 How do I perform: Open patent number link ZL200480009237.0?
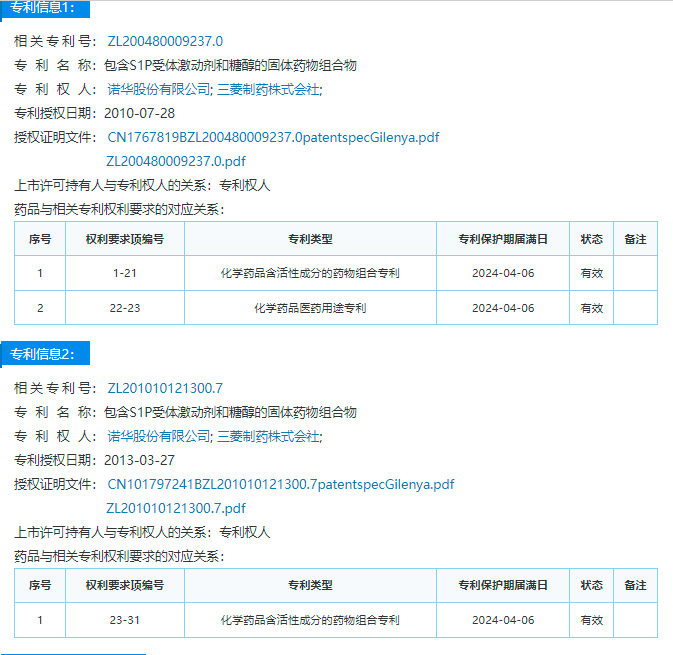165,41
